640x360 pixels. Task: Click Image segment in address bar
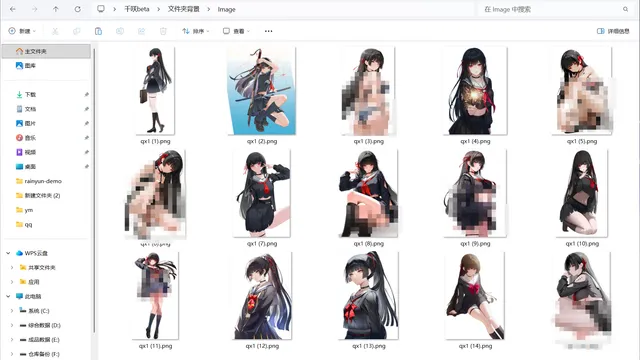click(x=227, y=9)
